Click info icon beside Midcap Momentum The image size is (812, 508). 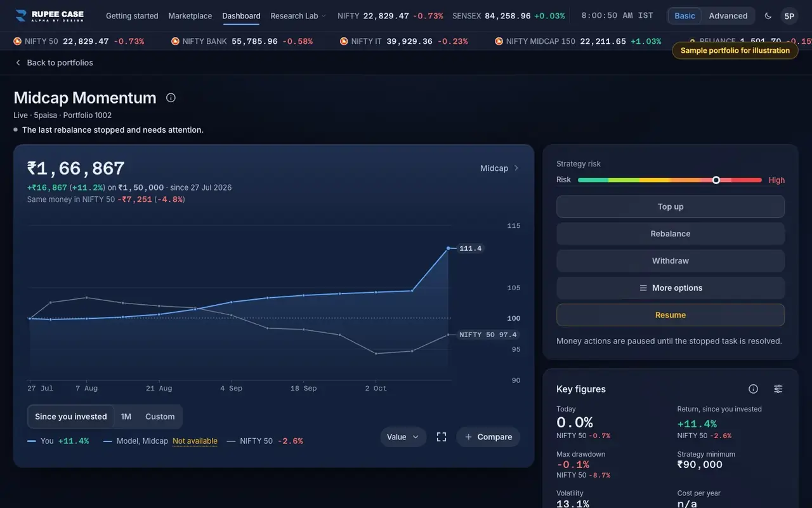point(171,98)
